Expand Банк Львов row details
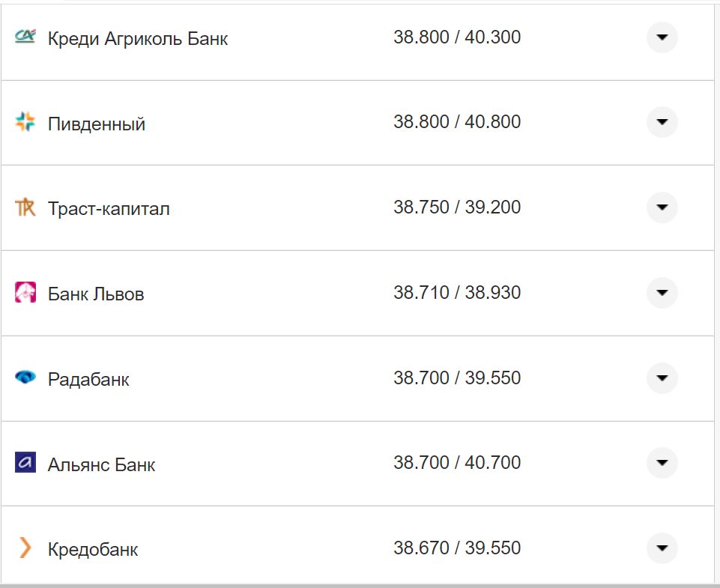This screenshot has height=588, width=720. click(x=662, y=292)
